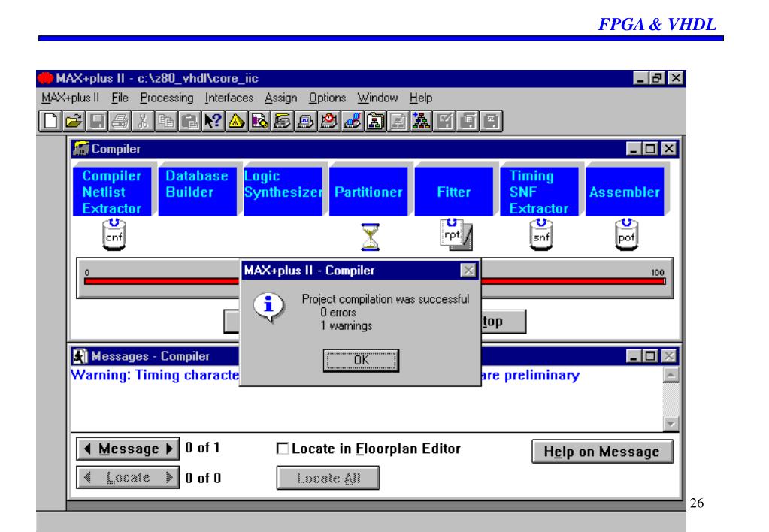The width and height of the screenshot is (769, 532).
Task: Click the Messages scrollbar down arrow
Action: tap(671, 423)
